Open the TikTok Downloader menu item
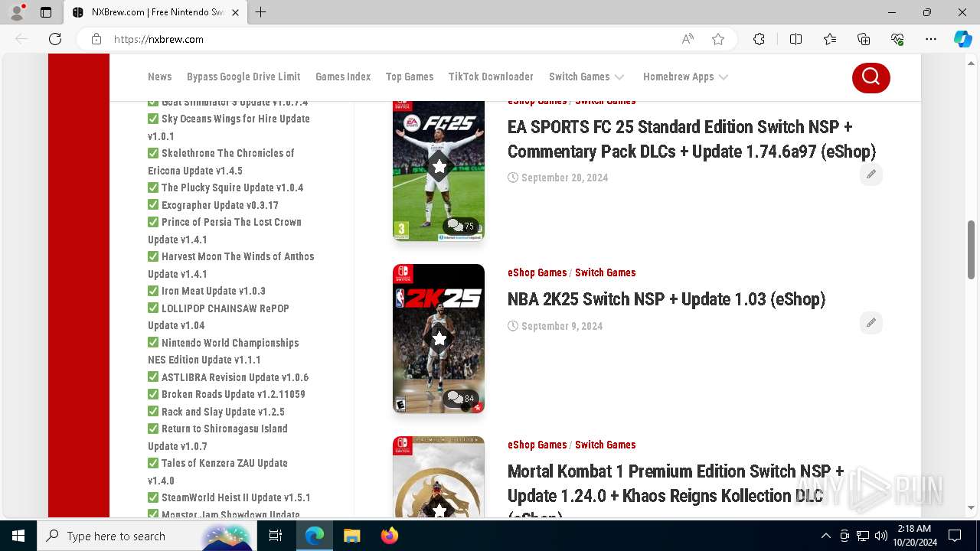Screen dimensions: 980x551 (491, 77)
